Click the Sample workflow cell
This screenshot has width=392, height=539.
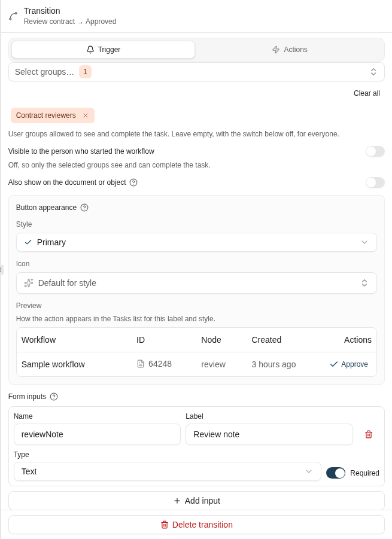point(53,364)
